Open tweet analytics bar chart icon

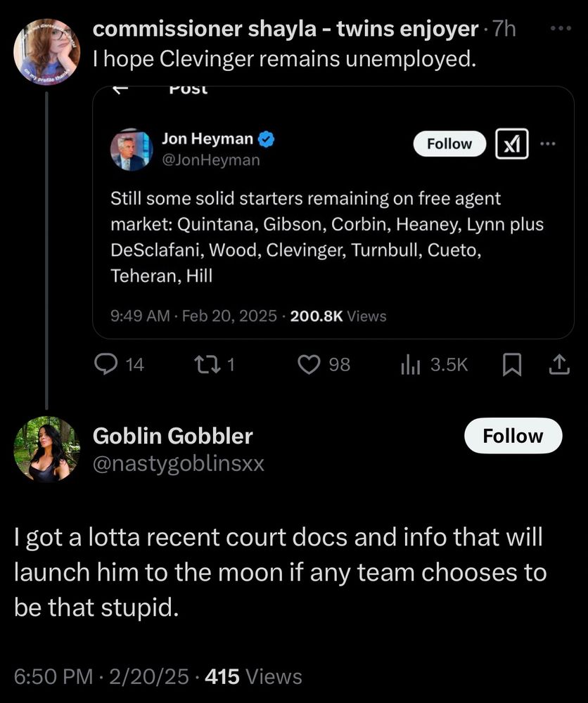[x=409, y=363]
